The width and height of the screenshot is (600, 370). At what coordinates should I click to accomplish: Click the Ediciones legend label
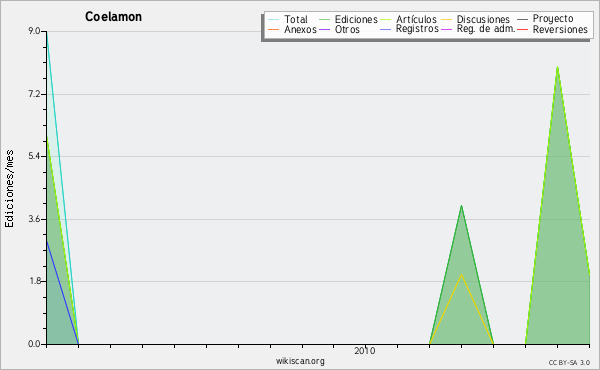(x=356, y=19)
